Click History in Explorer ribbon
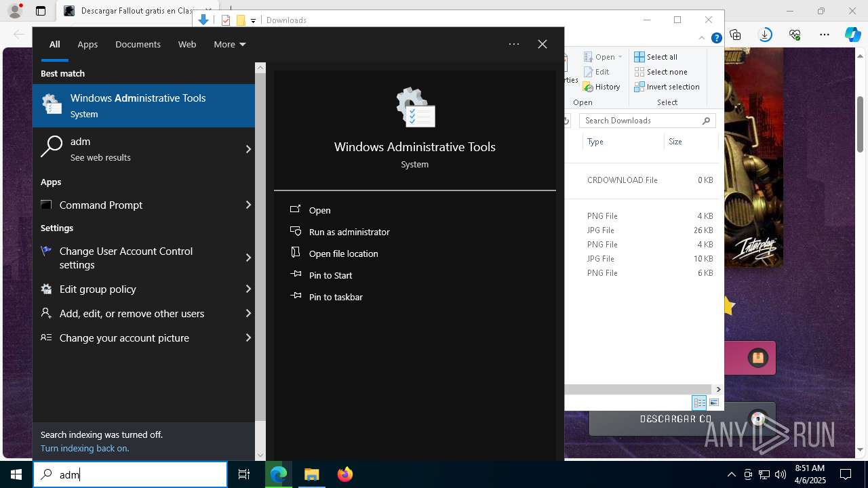The width and height of the screenshot is (868, 488). [602, 87]
